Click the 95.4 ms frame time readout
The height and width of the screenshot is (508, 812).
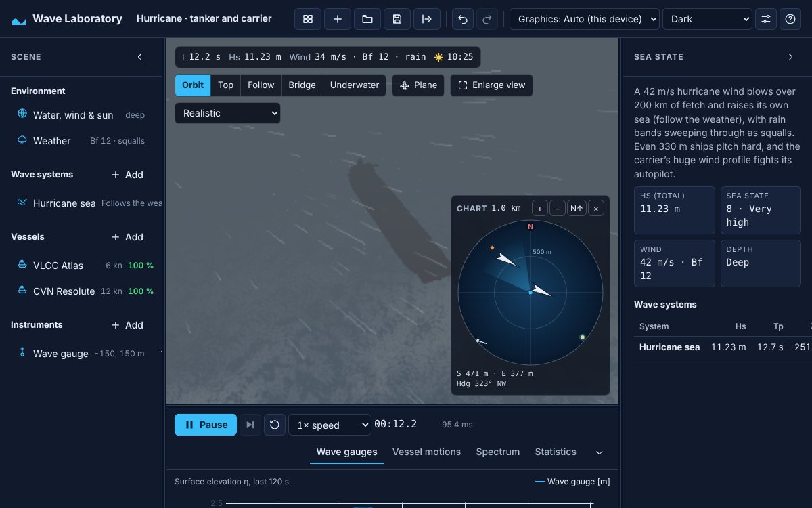point(457,425)
